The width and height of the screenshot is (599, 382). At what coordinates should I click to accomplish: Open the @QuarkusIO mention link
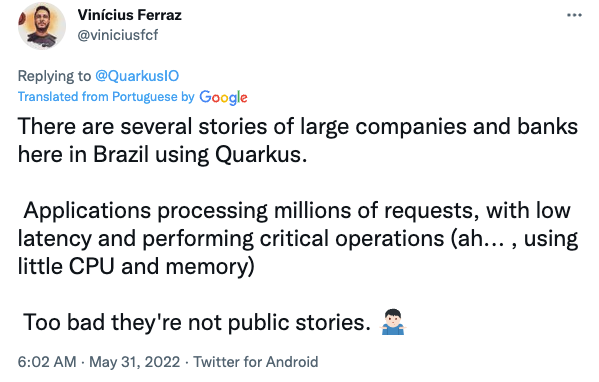click(137, 76)
